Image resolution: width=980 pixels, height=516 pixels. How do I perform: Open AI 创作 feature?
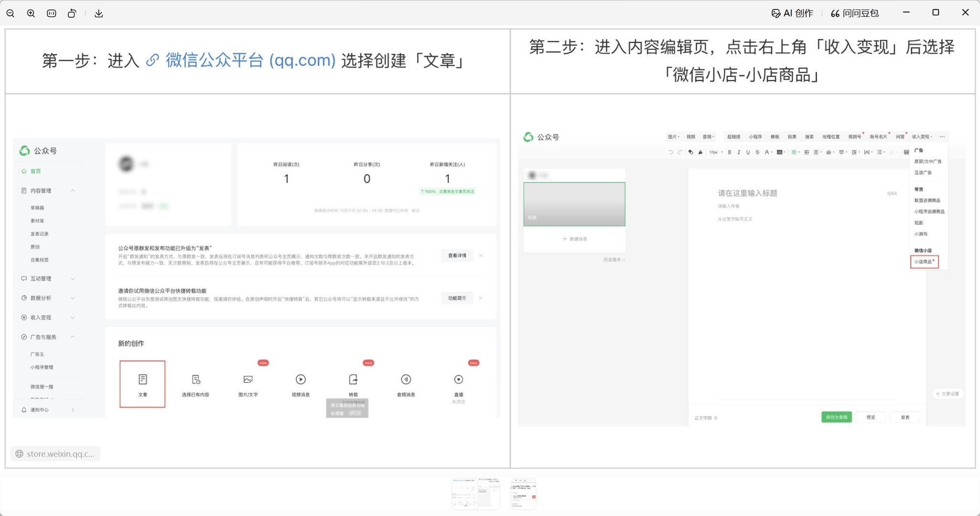click(x=792, y=13)
